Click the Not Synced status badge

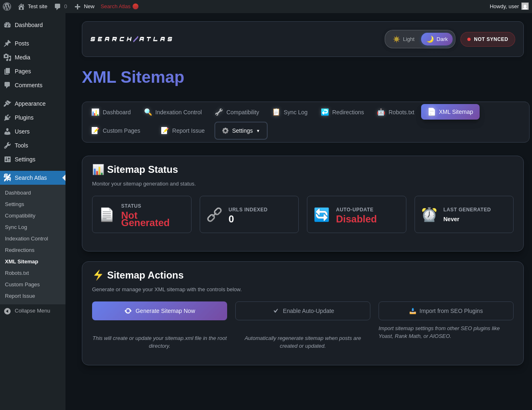point(488,39)
